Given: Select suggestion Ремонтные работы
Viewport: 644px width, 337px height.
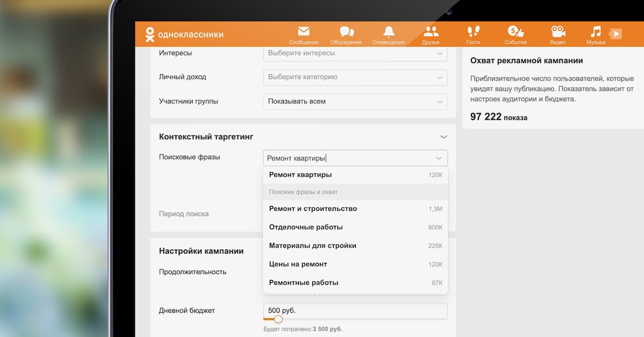Looking at the screenshot, I should 355,283.
